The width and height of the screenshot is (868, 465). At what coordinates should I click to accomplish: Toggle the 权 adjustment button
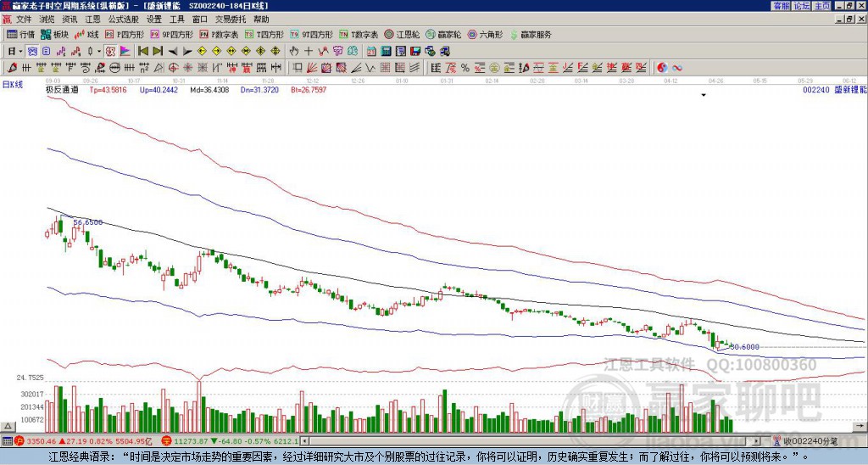tap(110, 52)
